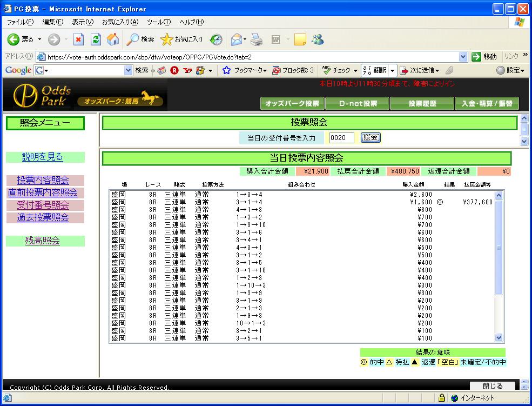
Task: Click the Rakuten red R icon
Action: coord(174,70)
